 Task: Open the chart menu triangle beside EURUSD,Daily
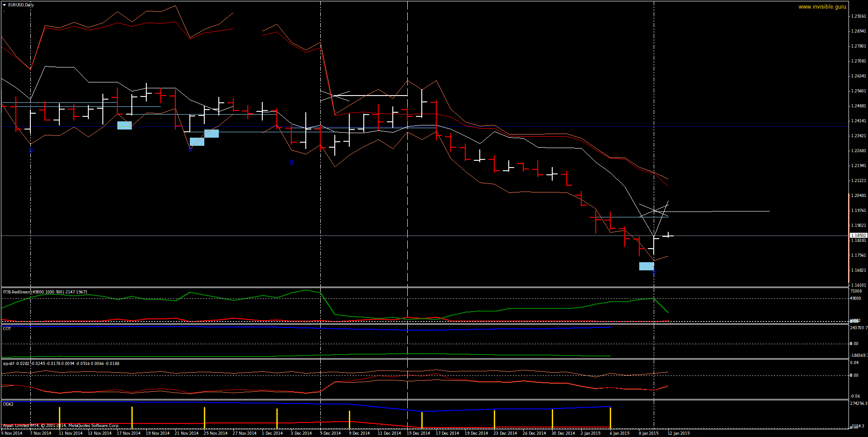4,5
